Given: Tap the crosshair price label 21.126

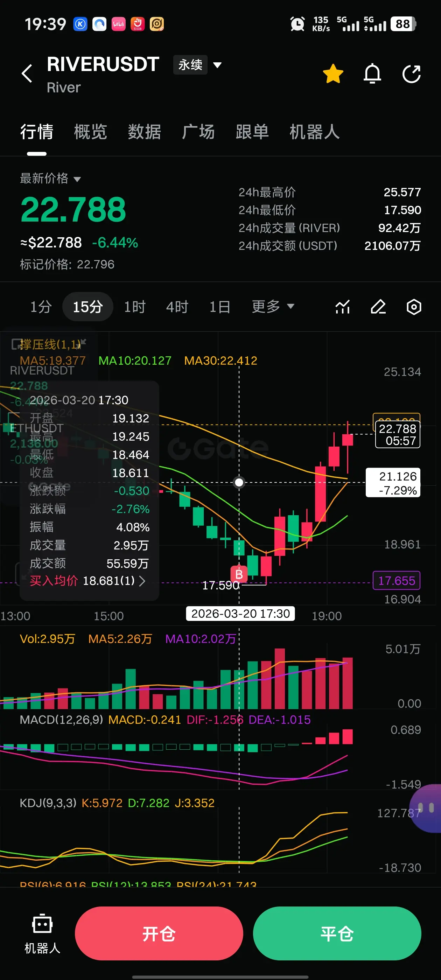Looking at the screenshot, I should [393, 482].
